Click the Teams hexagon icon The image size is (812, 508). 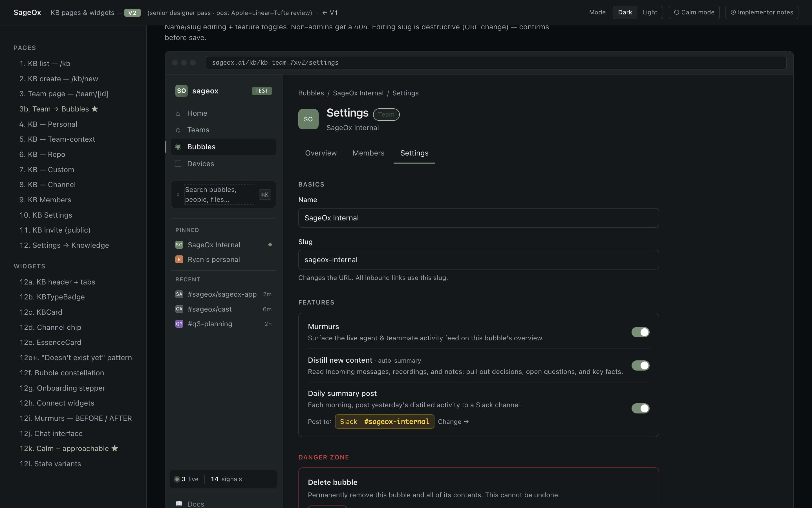[x=178, y=130]
